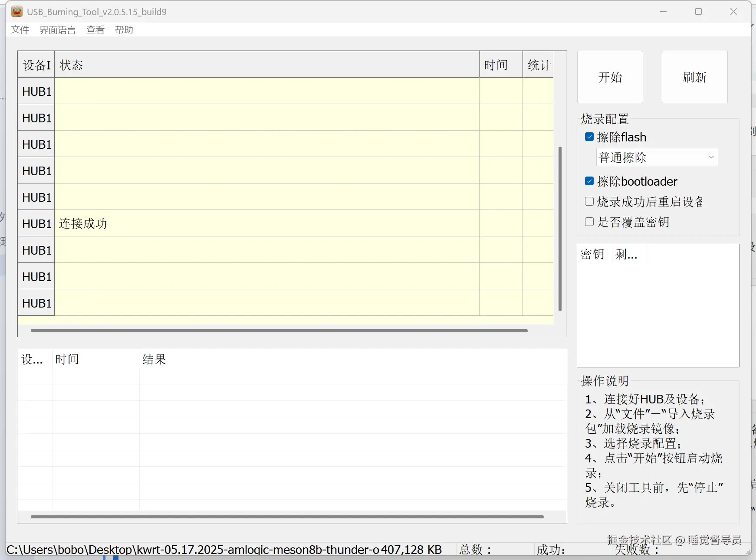The image size is (756, 560).
Task: Open the 帮助 menu
Action: pyautogui.click(x=124, y=29)
